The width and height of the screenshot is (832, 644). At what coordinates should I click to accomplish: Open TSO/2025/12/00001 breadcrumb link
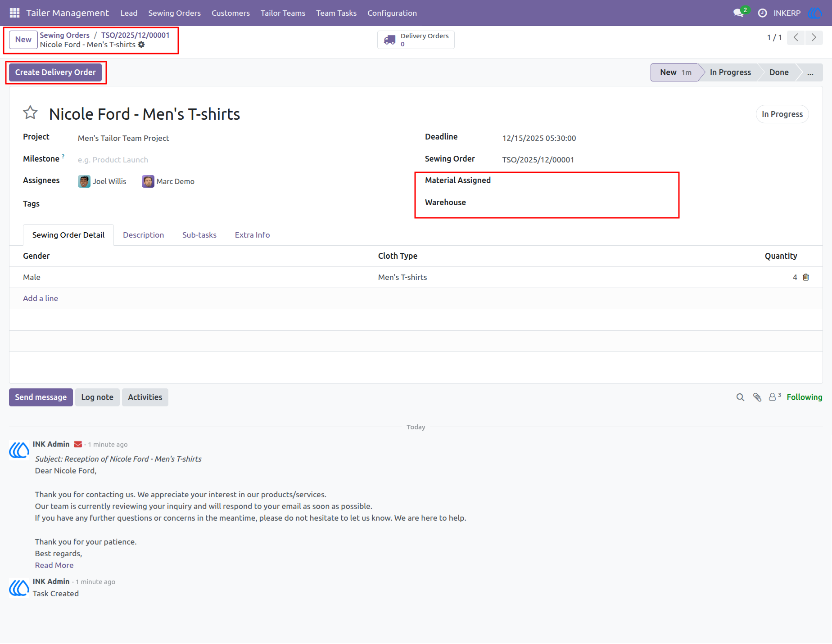136,35
